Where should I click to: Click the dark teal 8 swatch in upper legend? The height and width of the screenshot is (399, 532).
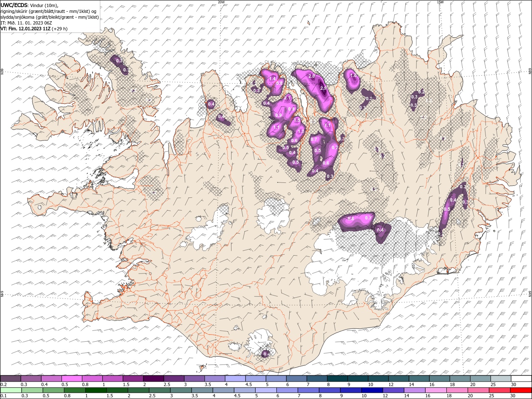click(337, 379)
